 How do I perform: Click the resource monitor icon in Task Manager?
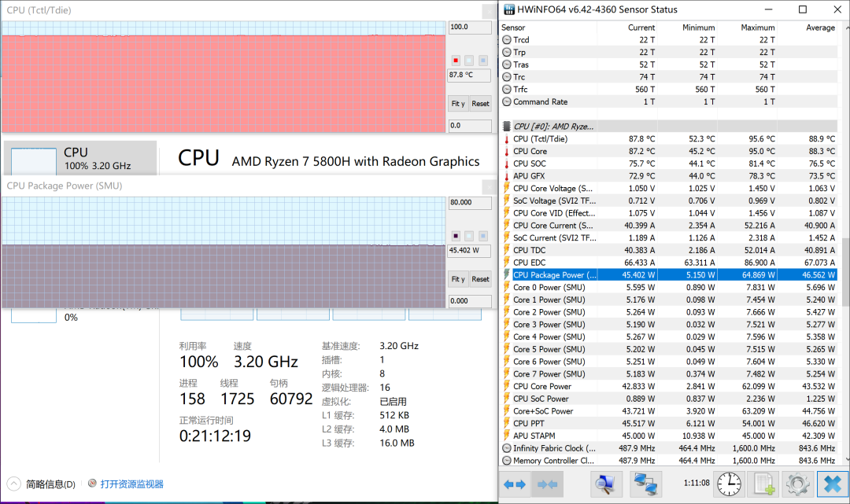(92, 484)
